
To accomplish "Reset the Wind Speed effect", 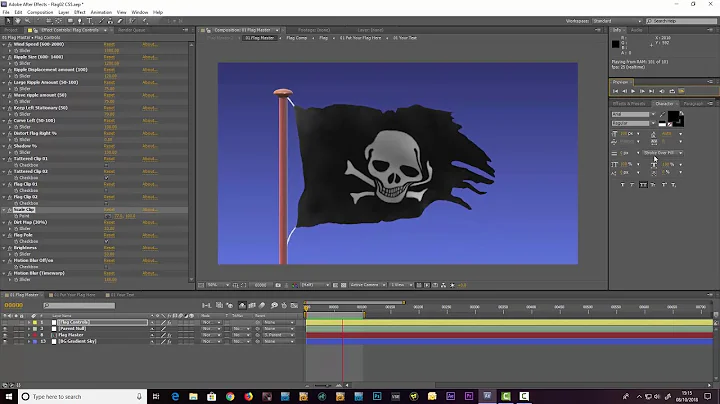I will pyautogui.click(x=109, y=45).
